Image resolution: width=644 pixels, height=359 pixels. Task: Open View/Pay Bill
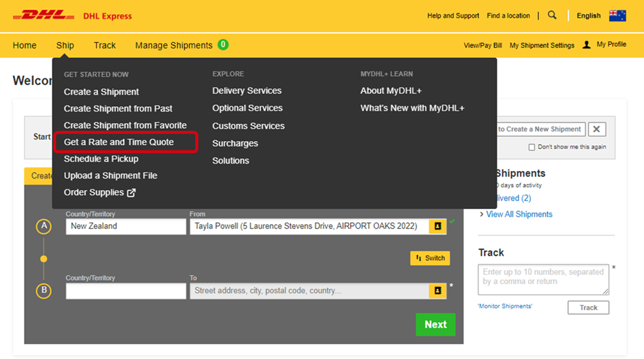(482, 45)
